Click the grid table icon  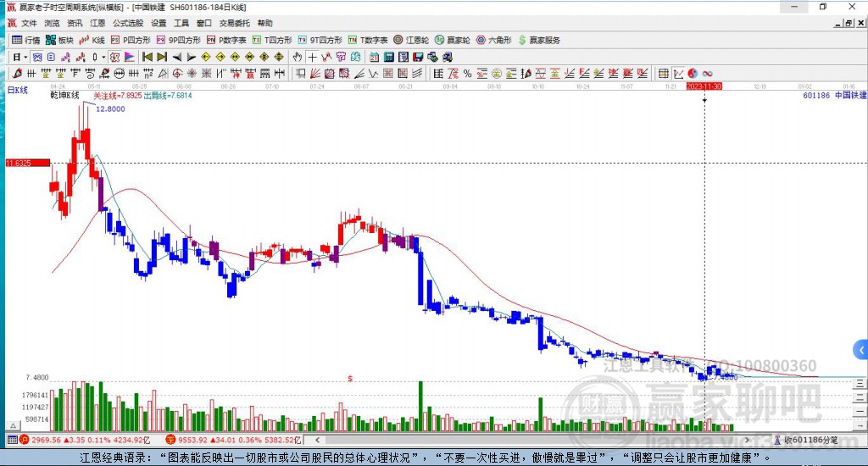coord(663,73)
